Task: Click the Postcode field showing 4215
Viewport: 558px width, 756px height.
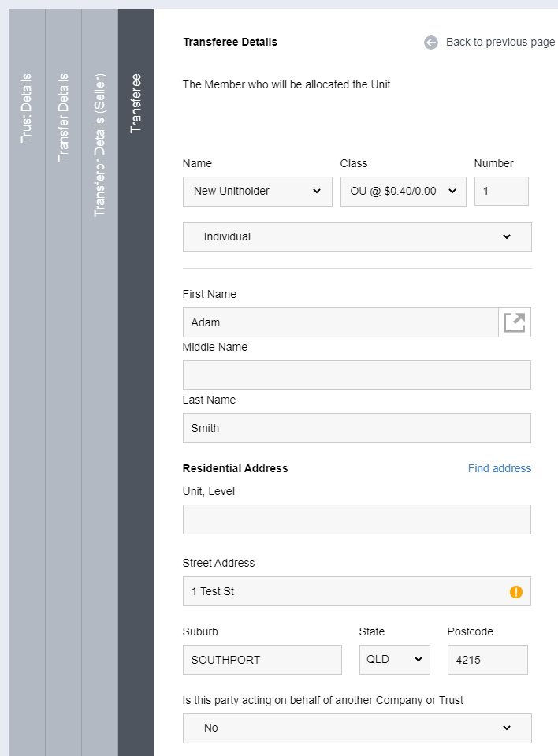Action: pos(487,660)
